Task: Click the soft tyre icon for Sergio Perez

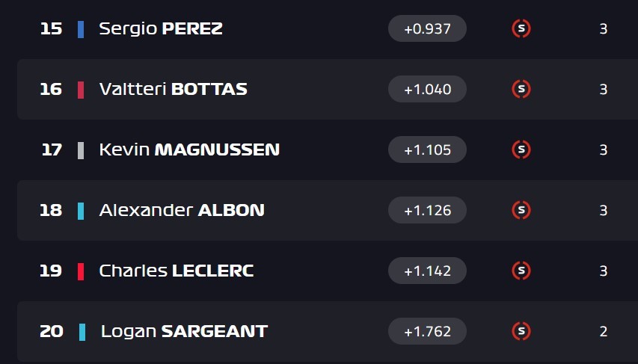Action: [521, 28]
